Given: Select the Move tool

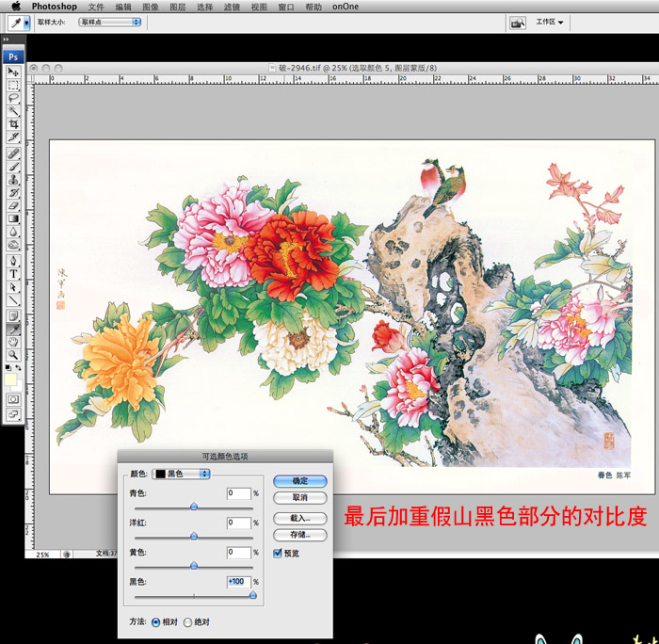Looking at the screenshot, I should [13, 72].
